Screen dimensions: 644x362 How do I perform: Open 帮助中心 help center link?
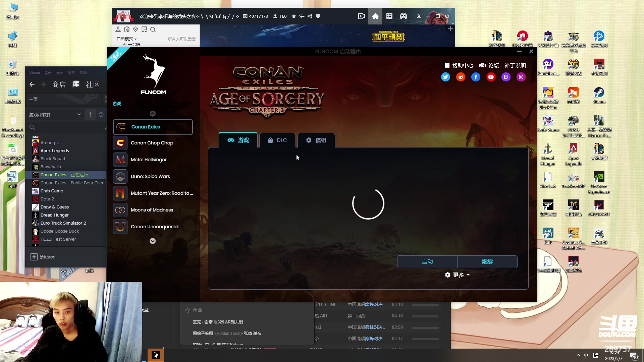tap(459, 66)
